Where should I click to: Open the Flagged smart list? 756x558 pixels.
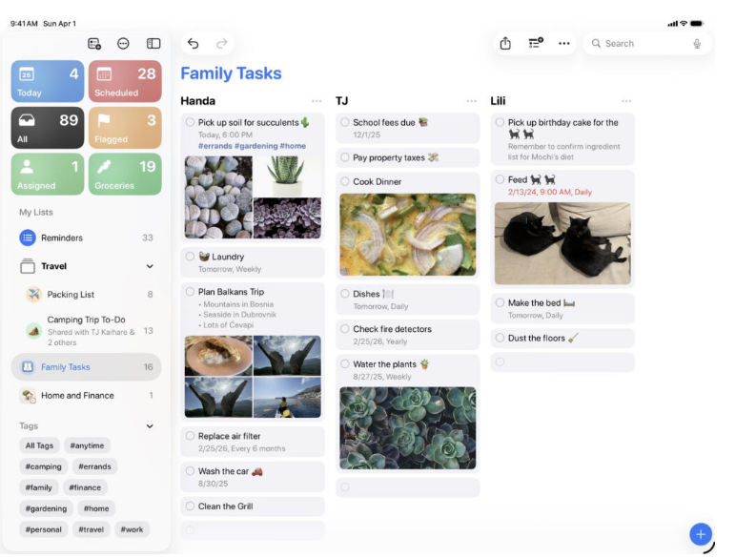pos(125,128)
